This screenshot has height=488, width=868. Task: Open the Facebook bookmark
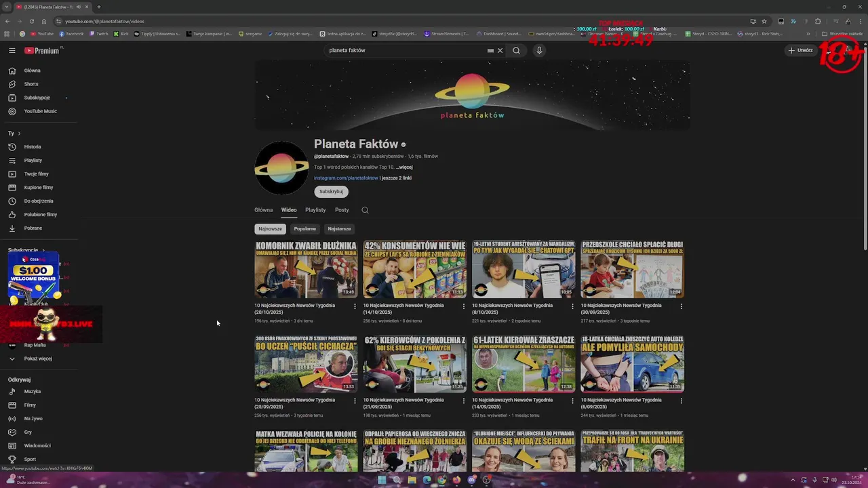pos(72,34)
